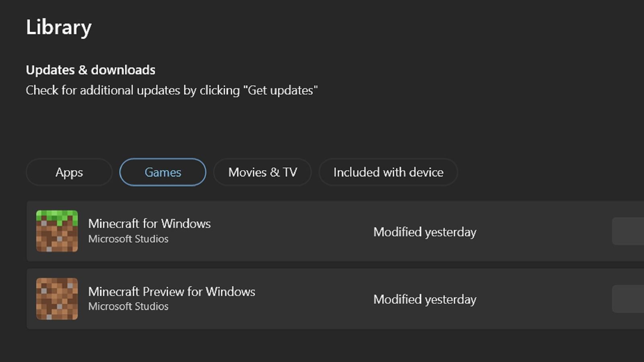This screenshot has height=362, width=644.
Task: Click Modified yesterday for Minecraft for Windows
Action: [425, 232]
